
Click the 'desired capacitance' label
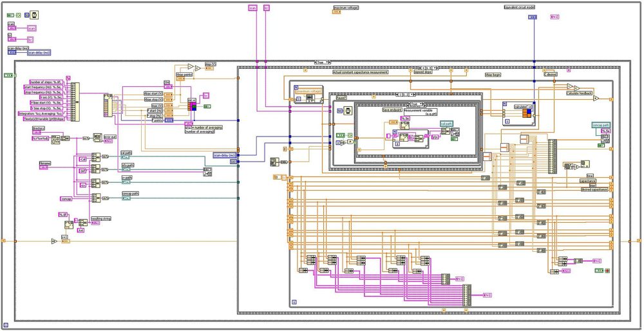tap(594, 189)
